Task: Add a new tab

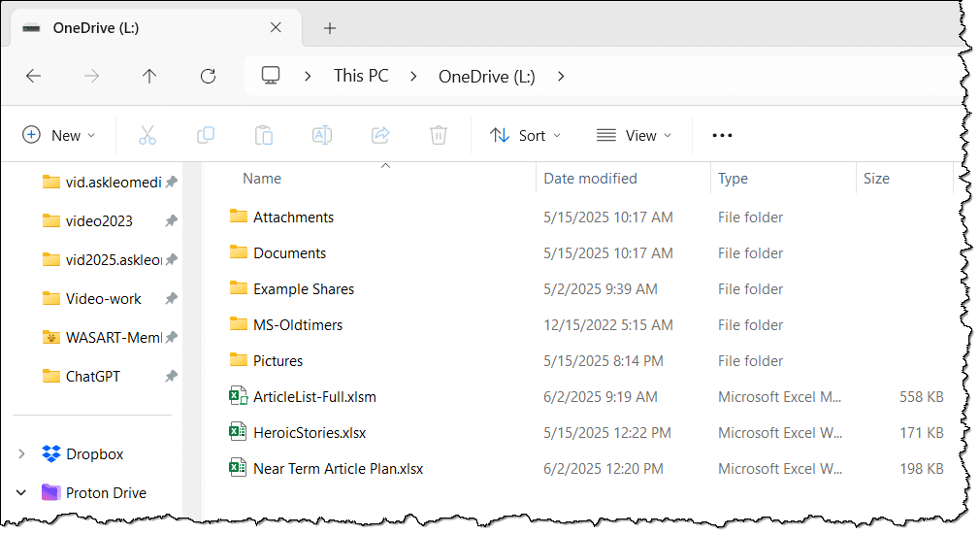Action: pos(330,28)
